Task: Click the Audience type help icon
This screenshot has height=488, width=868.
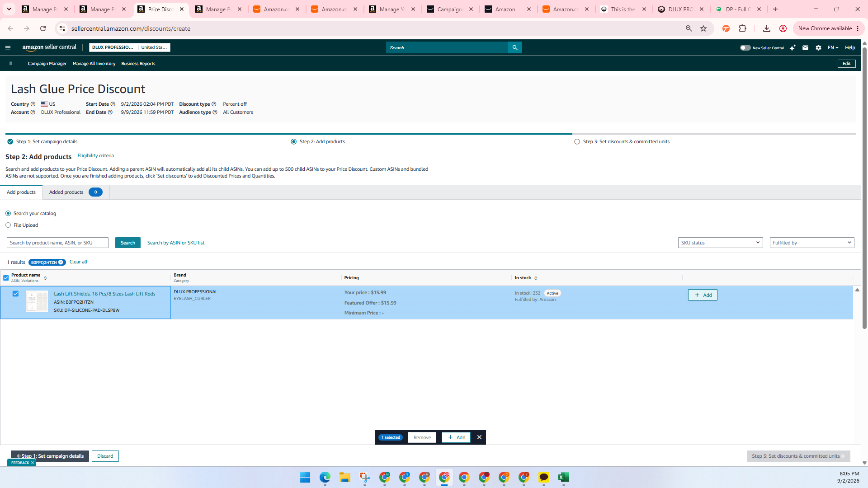Action: click(215, 113)
